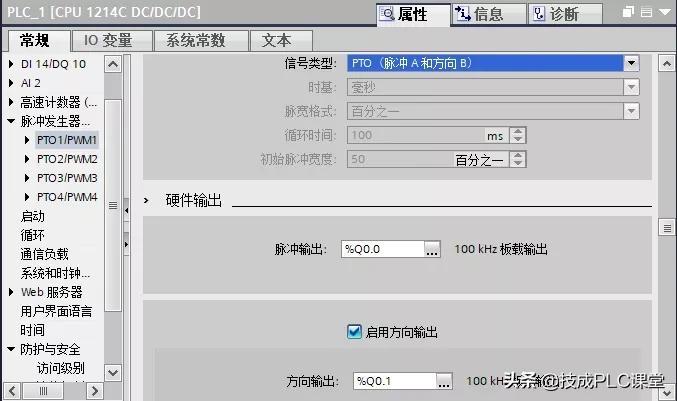
Task: Click the float window icon in inspector header
Action: pyautogui.click(x=628, y=12)
